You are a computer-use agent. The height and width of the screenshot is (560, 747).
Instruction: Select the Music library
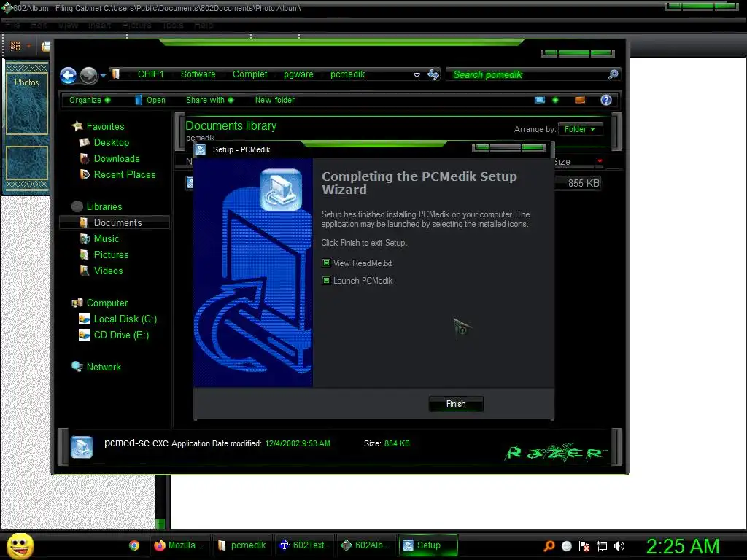click(107, 238)
